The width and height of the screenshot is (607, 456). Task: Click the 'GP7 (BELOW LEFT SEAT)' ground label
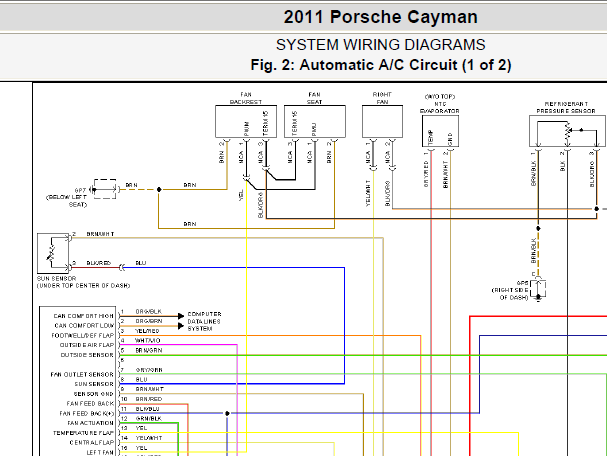[x=67, y=197]
